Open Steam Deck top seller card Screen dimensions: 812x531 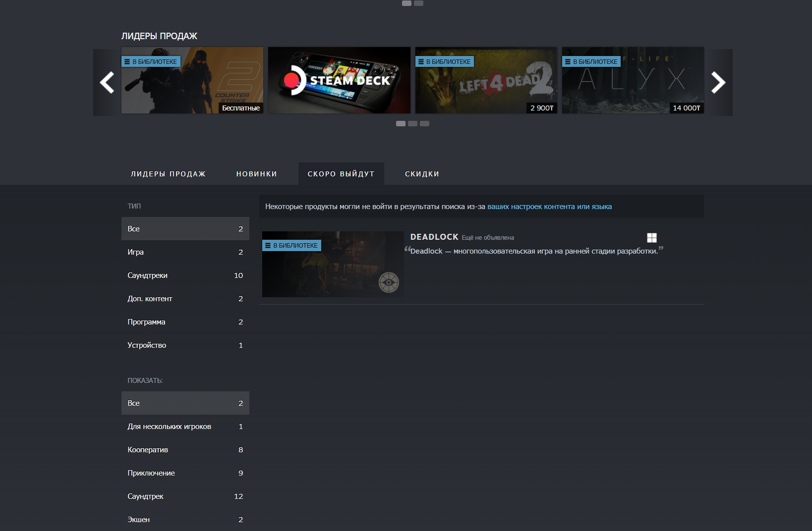tap(339, 80)
